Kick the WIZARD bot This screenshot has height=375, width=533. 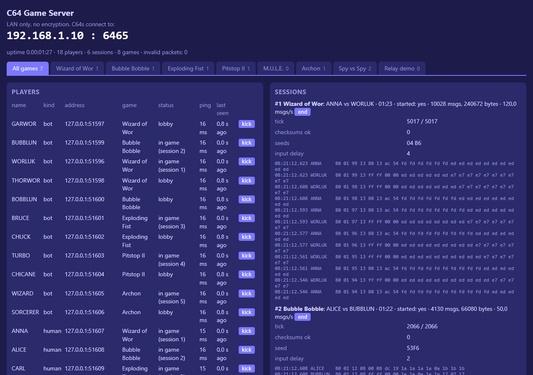pyautogui.click(x=246, y=293)
